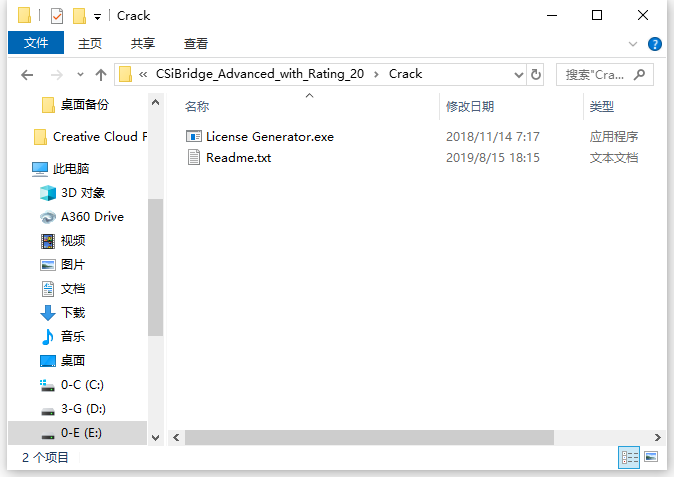Navigate back with the back arrow
674x477 pixels.
click(27, 75)
